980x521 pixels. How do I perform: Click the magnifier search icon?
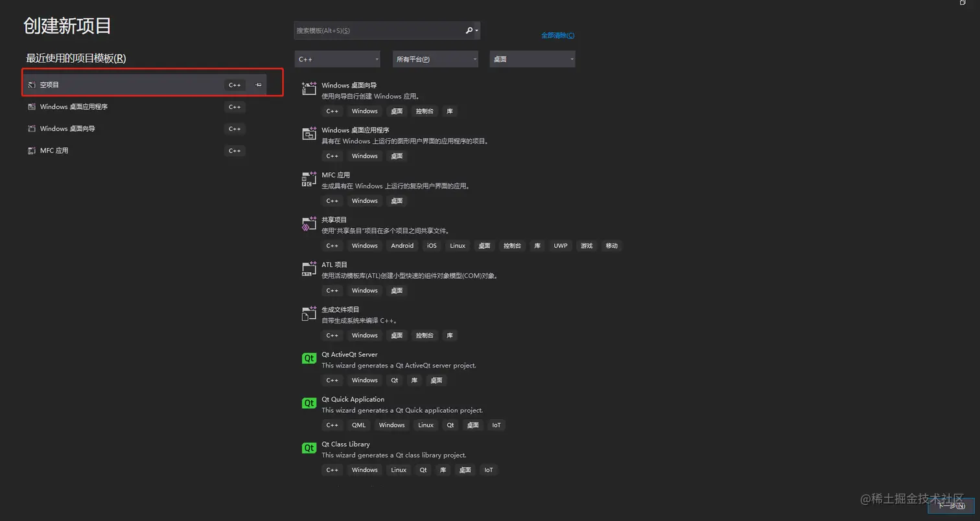pos(469,30)
